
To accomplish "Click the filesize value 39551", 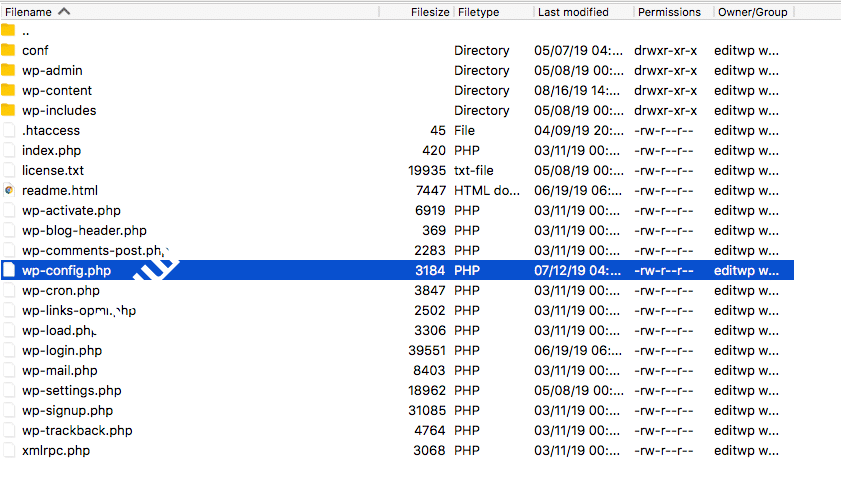I will [427, 351].
